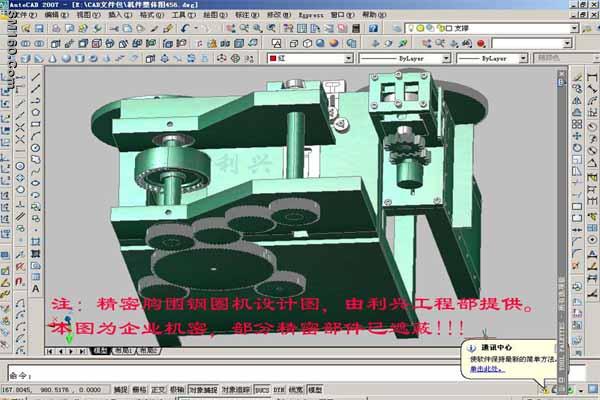Click the 3D wireframe cube icon
The image size is (600, 400).
[293, 43]
